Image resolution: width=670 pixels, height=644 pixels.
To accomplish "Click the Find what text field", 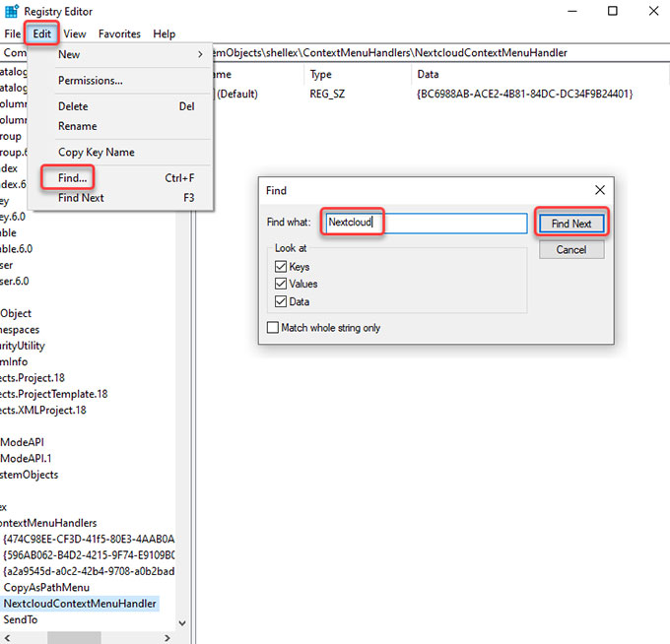I will pos(426,223).
